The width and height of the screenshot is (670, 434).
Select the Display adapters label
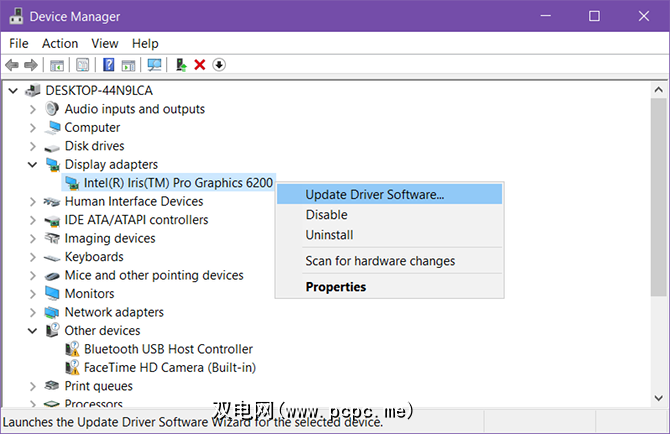(x=111, y=164)
